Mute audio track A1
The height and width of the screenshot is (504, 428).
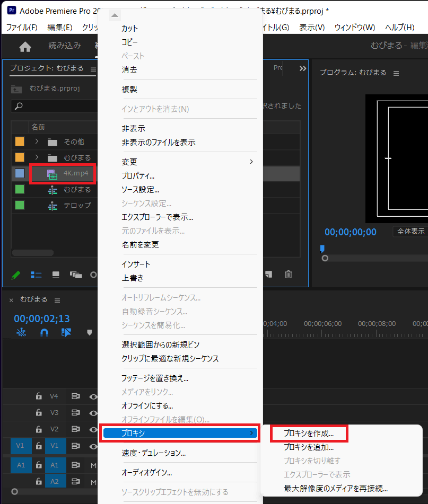tap(93, 465)
